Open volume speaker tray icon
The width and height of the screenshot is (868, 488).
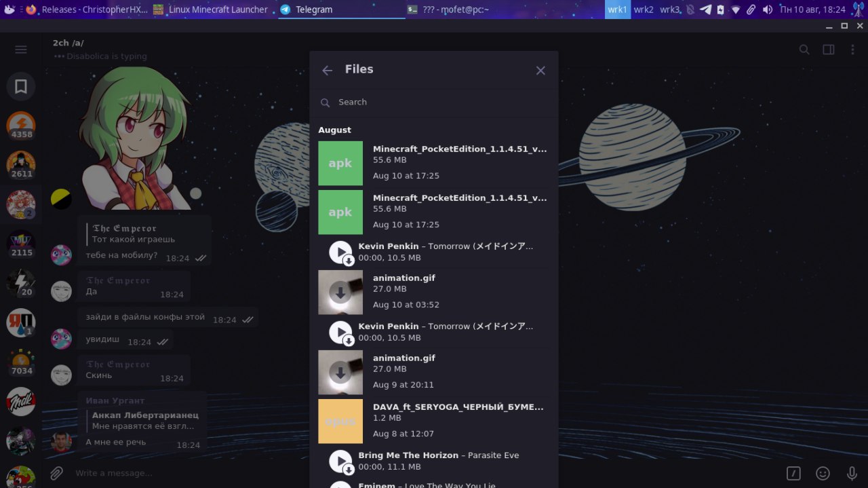tap(767, 10)
